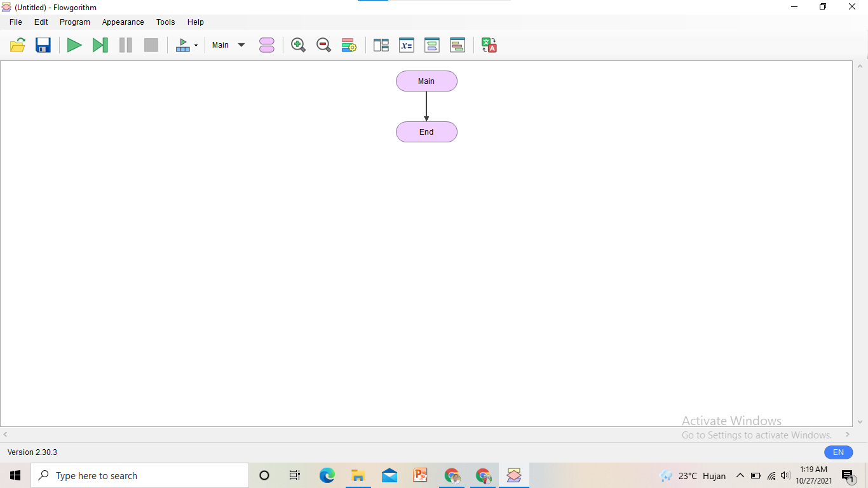The width and height of the screenshot is (868, 488).
Task: Step through the program execution
Action: pyautogui.click(x=100, y=44)
